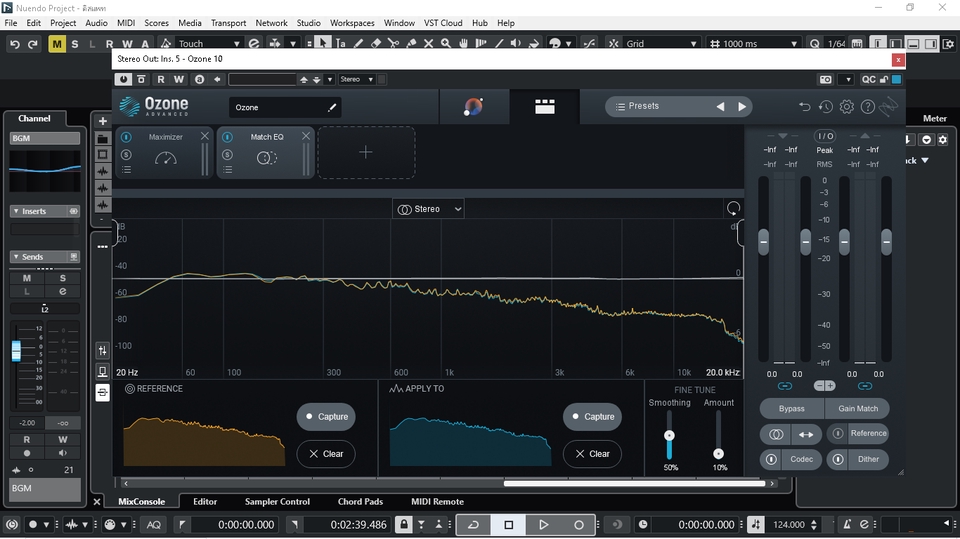
Task: Rename preset with pencil edit icon
Action: click(332, 107)
